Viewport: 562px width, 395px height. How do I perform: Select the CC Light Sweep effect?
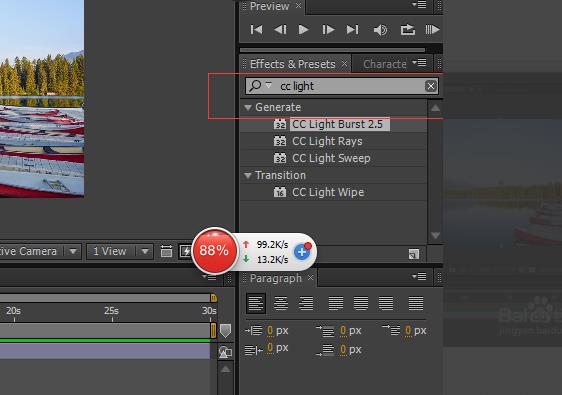pyautogui.click(x=331, y=158)
